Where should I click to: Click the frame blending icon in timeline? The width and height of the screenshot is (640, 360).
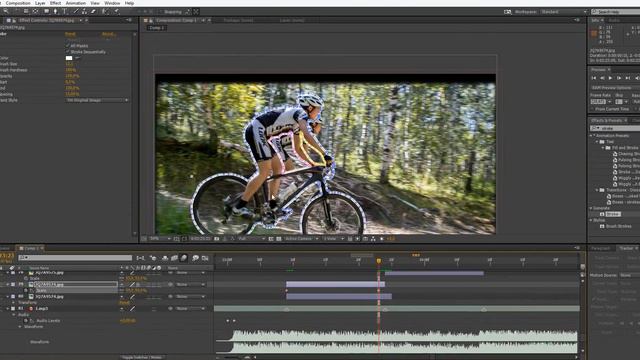(174, 258)
